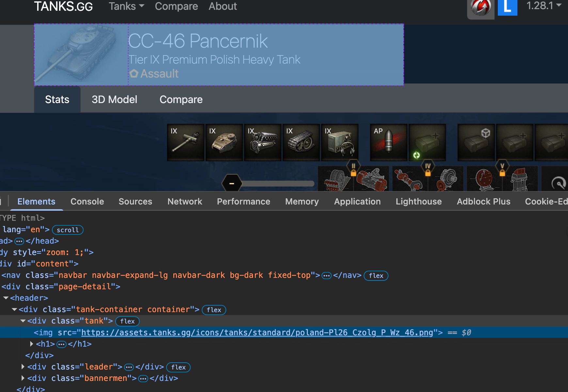This screenshot has height=392, width=568.
Task: Open the Tanks dropdown in the navbar
Action: [x=126, y=6]
